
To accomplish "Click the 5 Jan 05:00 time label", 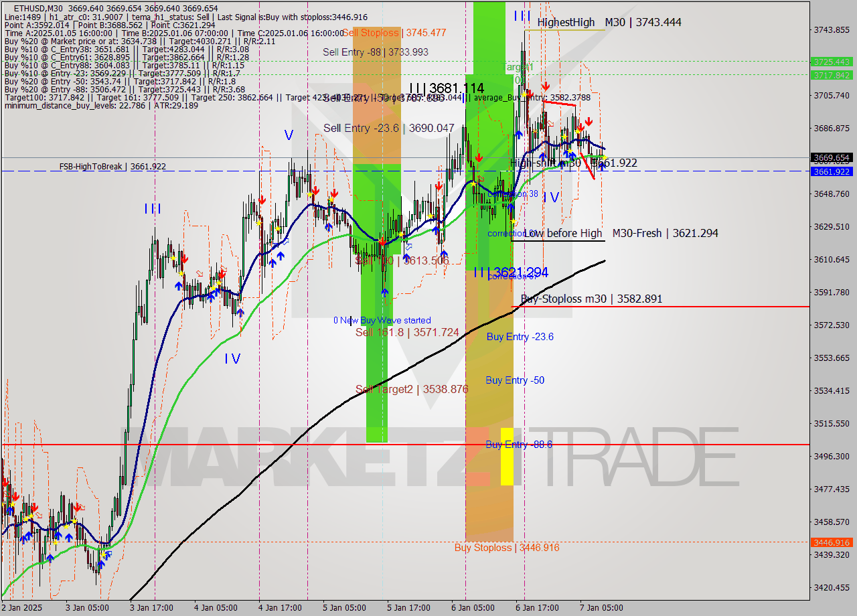I will pos(344,608).
